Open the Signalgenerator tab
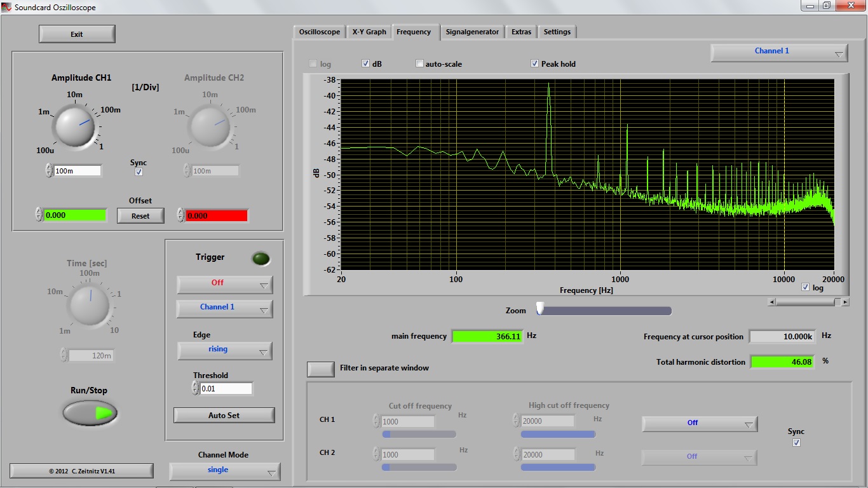Image resolution: width=868 pixels, height=488 pixels. [x=472, y=32]
